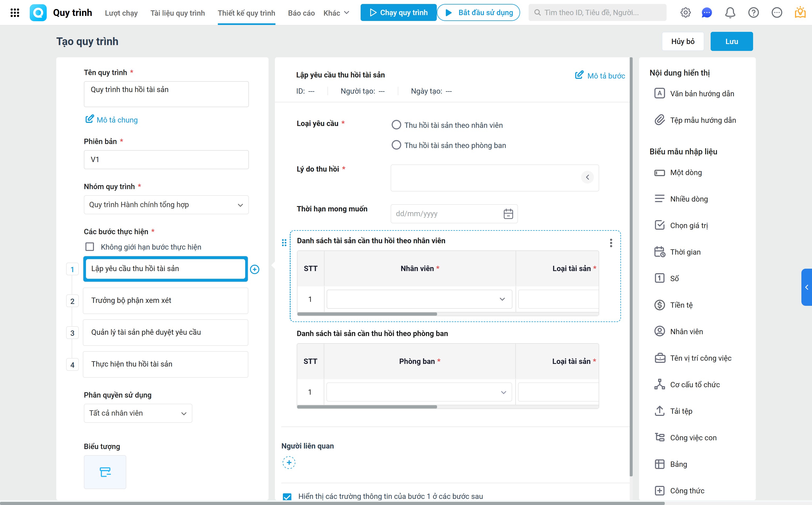The width and height of the screenshot is (812, 505).
Task: Expand the blue side panel tab
Action: (807, 287)
